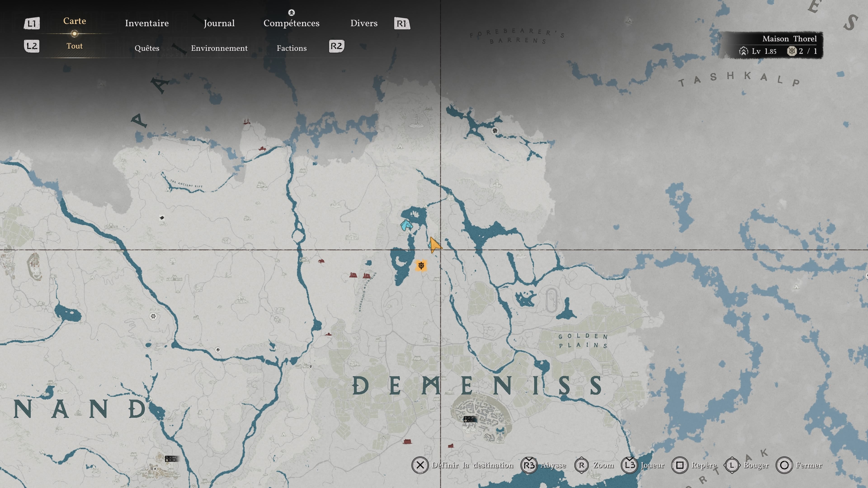Go to the Divers tab
The image size is (868, 488).
(x=364, y=23)
